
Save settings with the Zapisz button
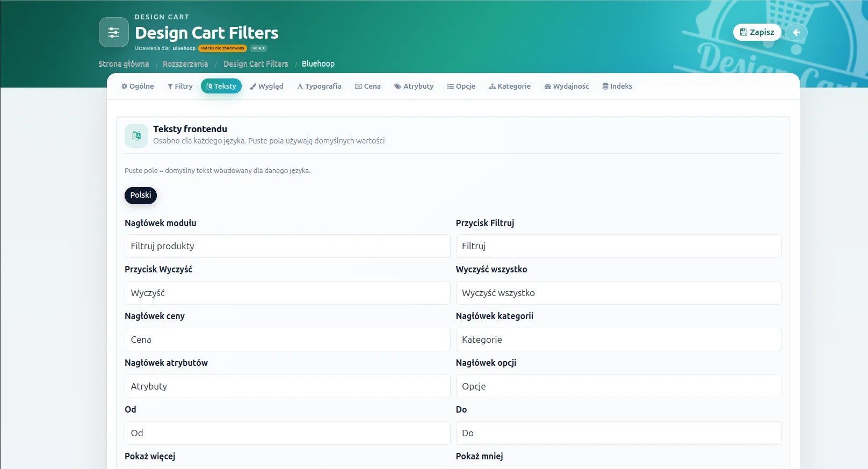pyautogui.click(x=757, y=32)
